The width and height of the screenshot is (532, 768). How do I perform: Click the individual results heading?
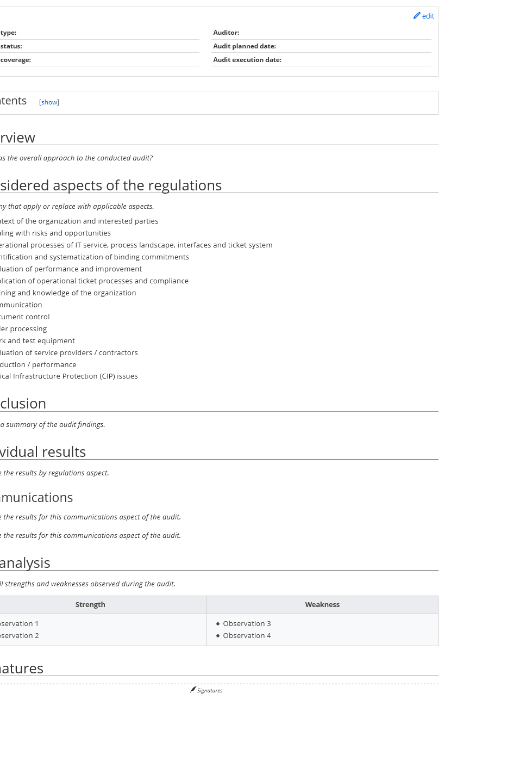pyautogui.click(x=43, y=452)
